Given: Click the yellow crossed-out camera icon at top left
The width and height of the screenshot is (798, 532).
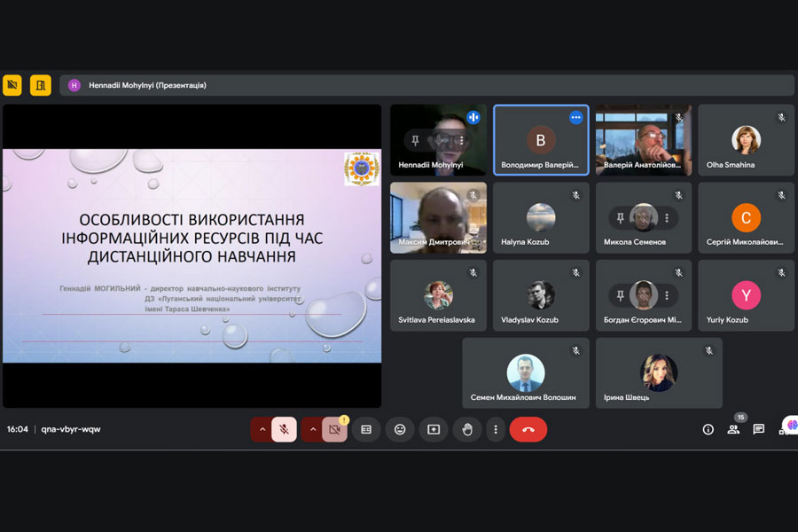Looking at the screenshot, I should pyautogui.click(x=12, y=85).
